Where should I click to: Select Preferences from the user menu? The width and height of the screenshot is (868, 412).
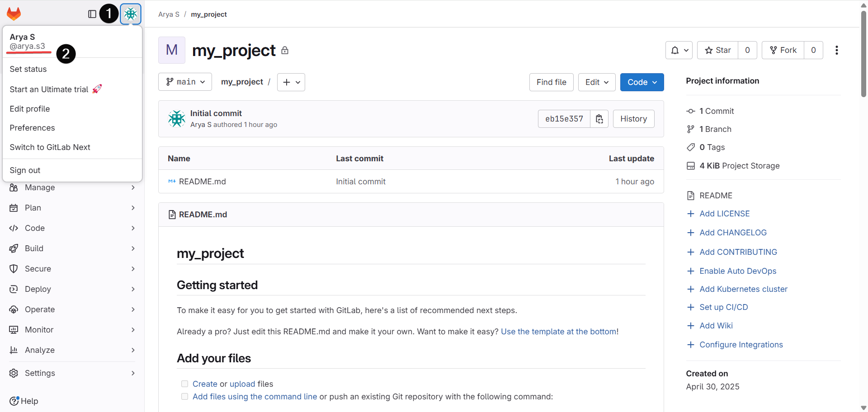[x=32, y=128]
